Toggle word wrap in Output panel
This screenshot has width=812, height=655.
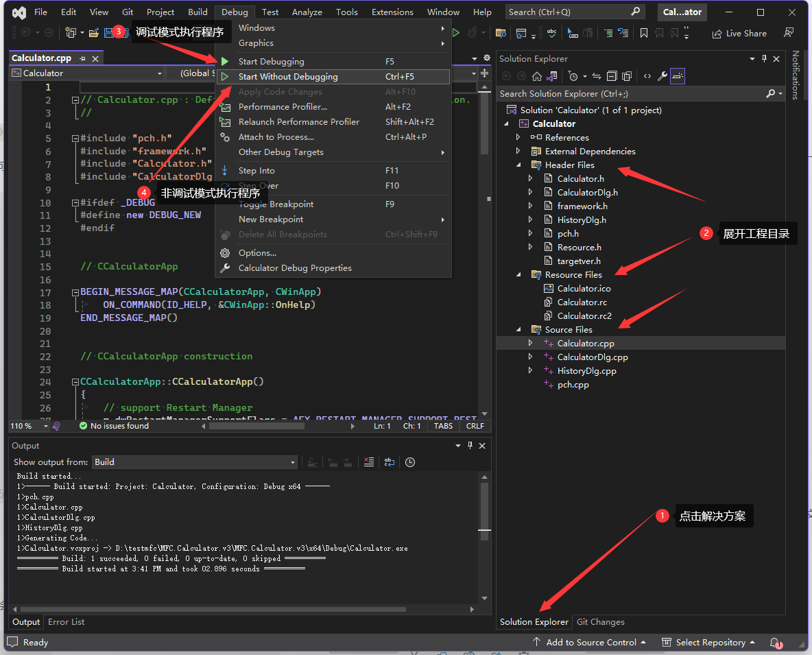389,462
